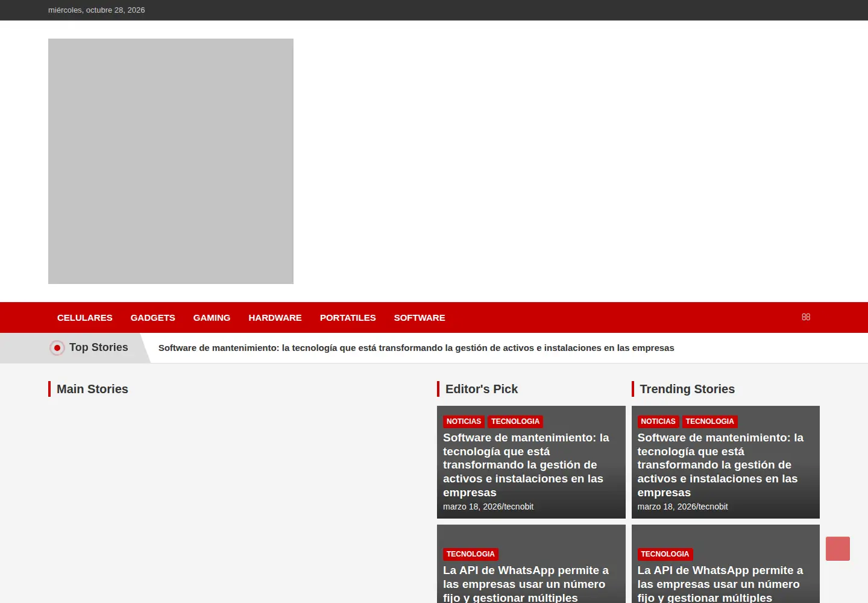This screenshot has width=868, height=603.
Task: Click the date miércoles, octubre 28, 2026
Action: pyautogui.click(x=96, y=10)
